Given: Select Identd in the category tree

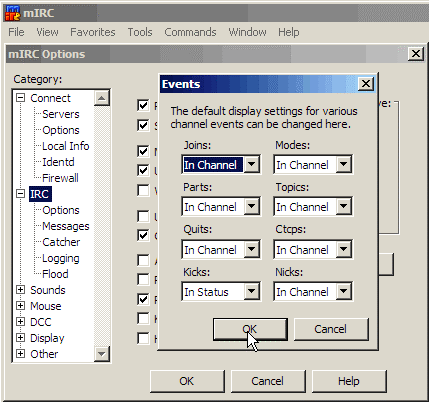Looking at the screenshot, I should coord(58,162).
